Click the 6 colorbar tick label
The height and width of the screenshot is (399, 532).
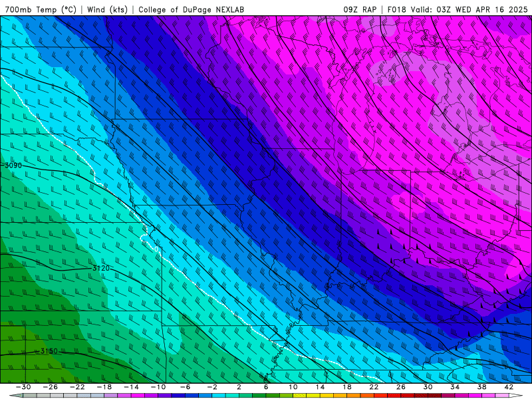point(266,387)
